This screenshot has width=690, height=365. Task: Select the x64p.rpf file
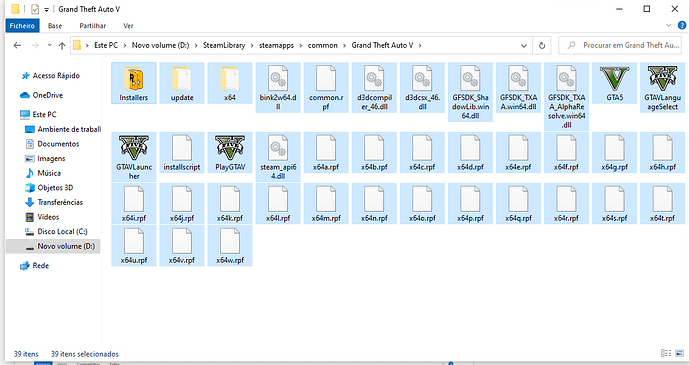click(470, 204)
